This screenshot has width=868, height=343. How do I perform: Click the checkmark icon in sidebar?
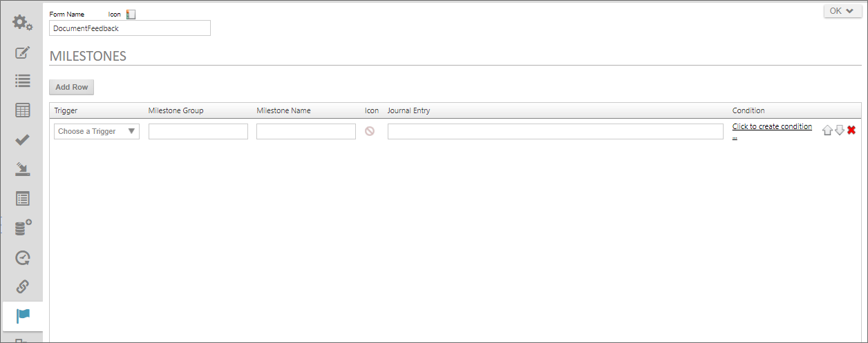pos(23,140)
